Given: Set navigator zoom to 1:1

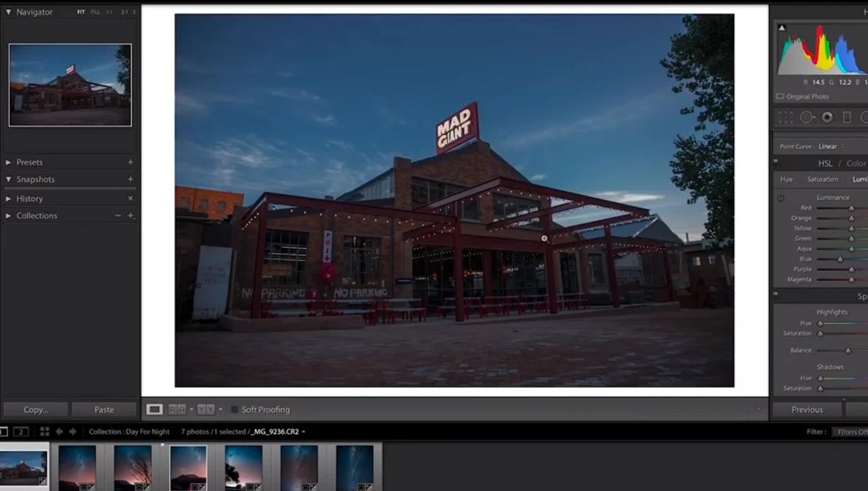Looking at the screenshot, I should 110,12.
